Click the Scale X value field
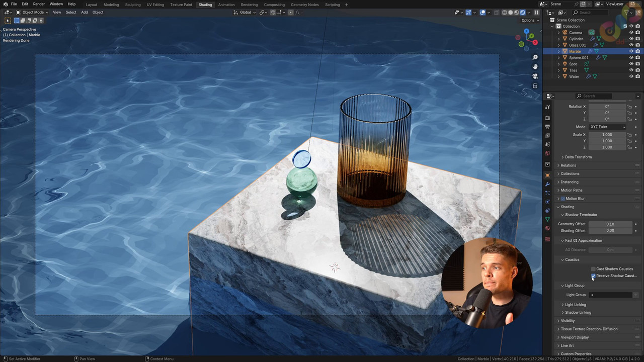 click(x=607, y=135)
